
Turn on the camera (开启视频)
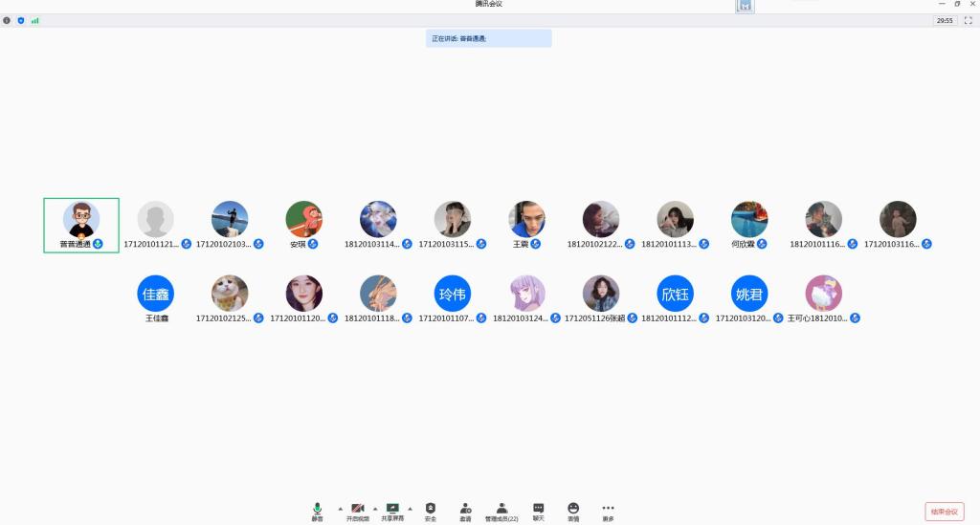(357, 511)
